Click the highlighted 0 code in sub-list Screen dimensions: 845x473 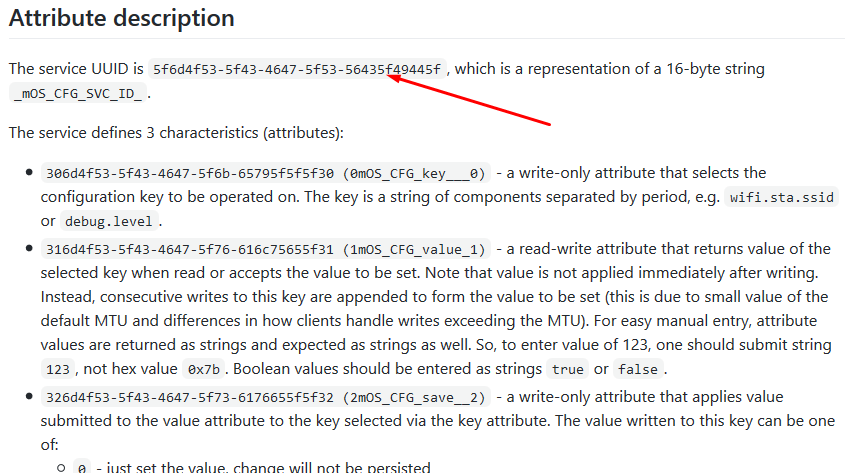point(81,467)
